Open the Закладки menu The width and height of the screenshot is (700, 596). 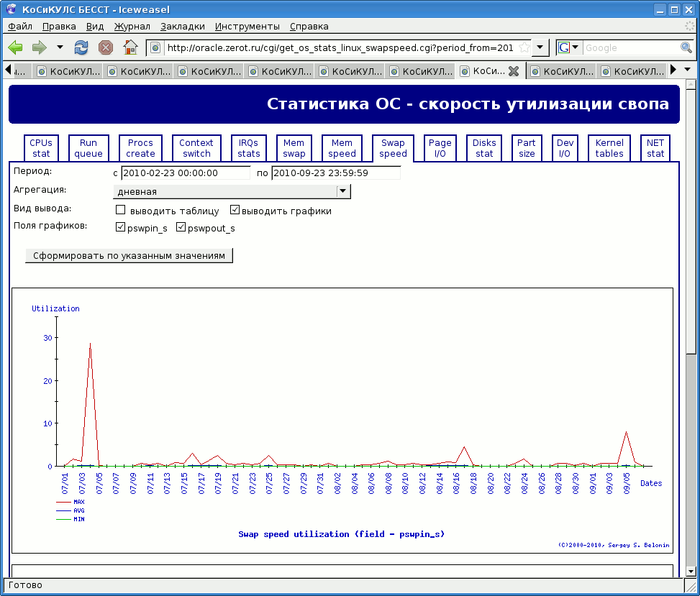coord(183,27)
